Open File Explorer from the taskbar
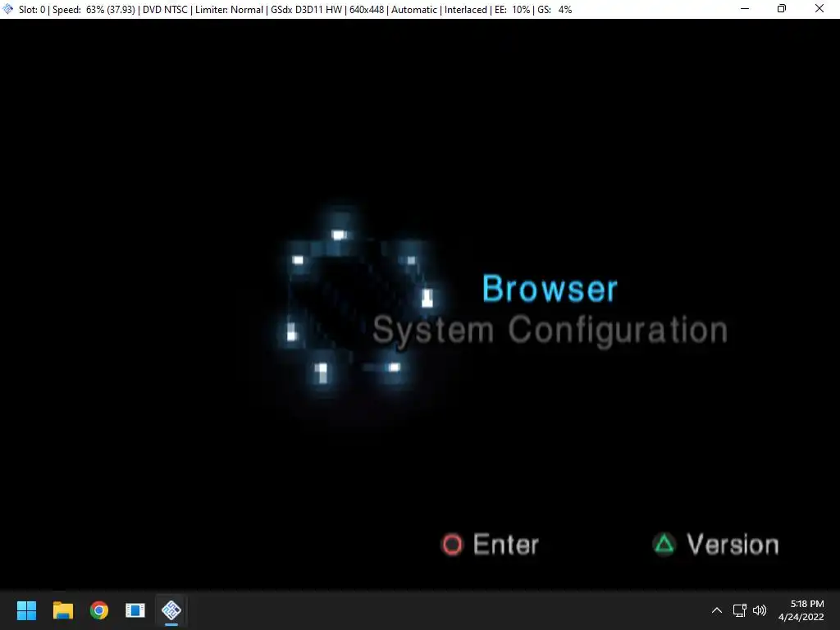840x630 pixels. point(62,610)
